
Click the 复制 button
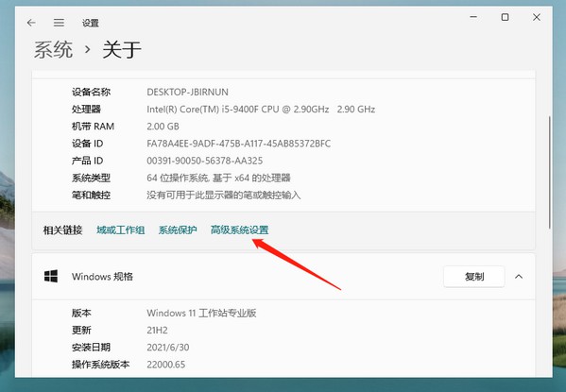474,277
